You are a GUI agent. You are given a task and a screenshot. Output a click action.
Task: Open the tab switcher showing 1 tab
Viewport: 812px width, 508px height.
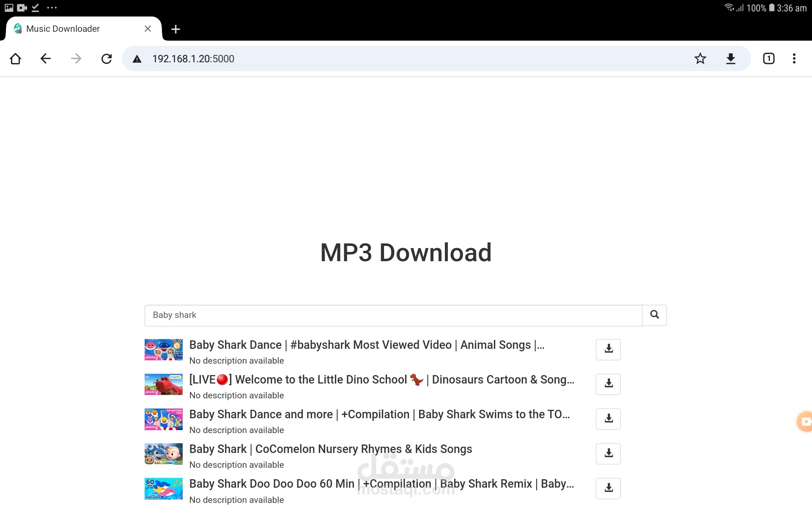tap(768, 58)
